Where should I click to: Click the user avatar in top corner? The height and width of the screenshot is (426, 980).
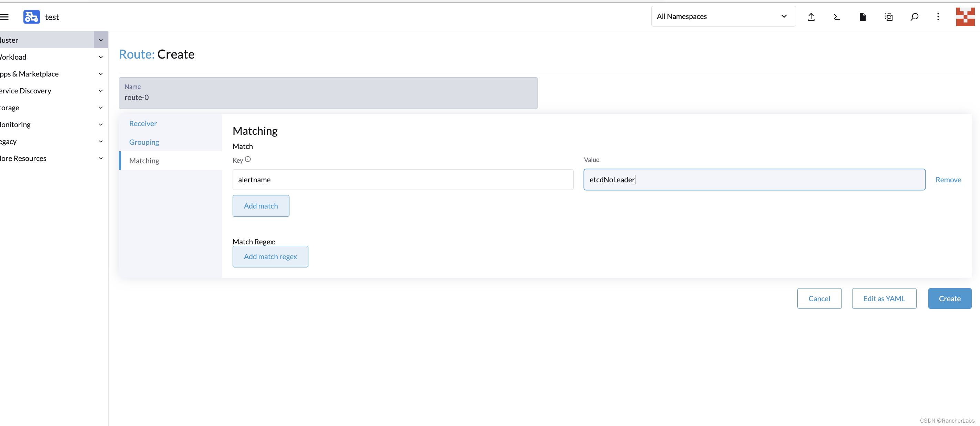point(965,17)
